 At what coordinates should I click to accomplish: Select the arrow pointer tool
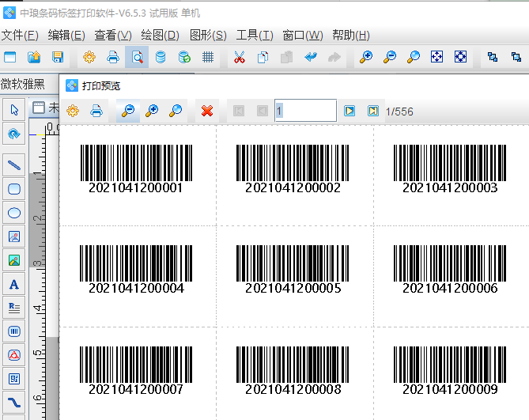13,110
